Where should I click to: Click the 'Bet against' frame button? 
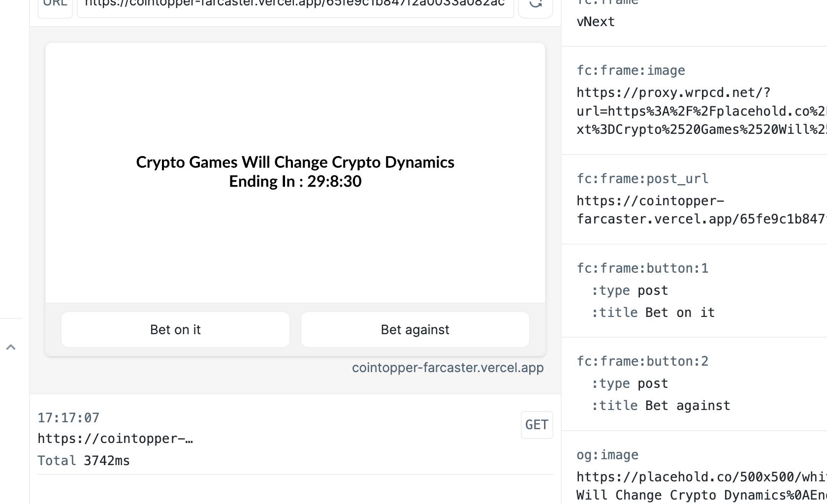pos(415,329)
